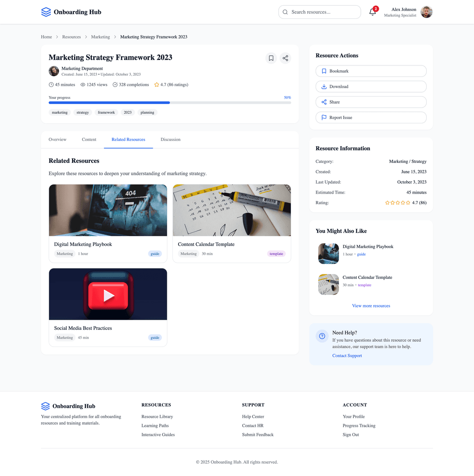Click the bookmark icon beside the title
Viewport: 474px width, 476px height.
click(271, 58)
